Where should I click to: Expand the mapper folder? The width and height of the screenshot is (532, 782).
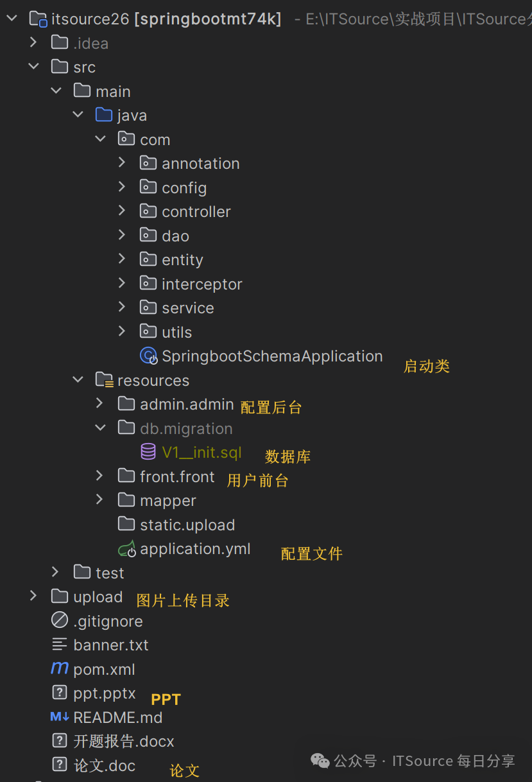99,500
